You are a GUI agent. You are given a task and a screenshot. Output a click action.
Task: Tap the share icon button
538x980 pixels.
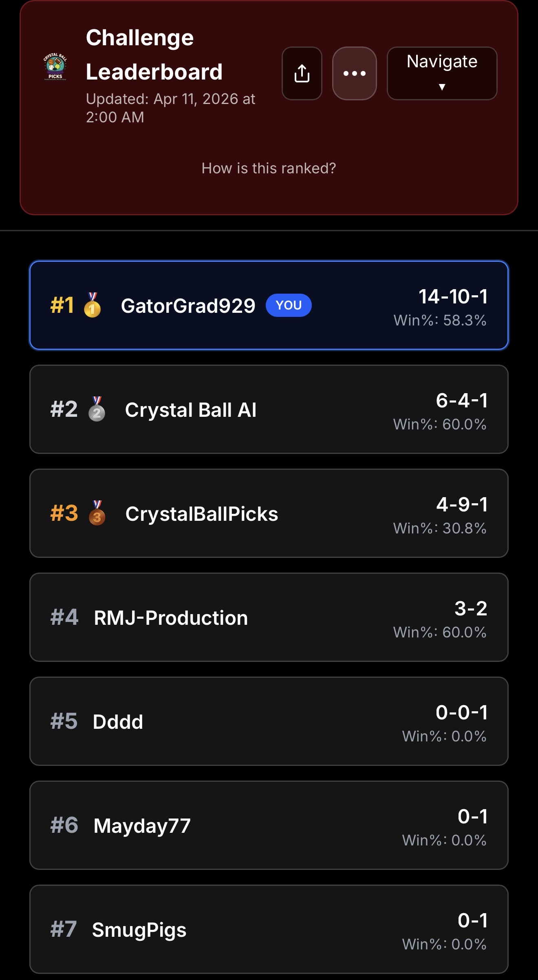coord(302,73)
